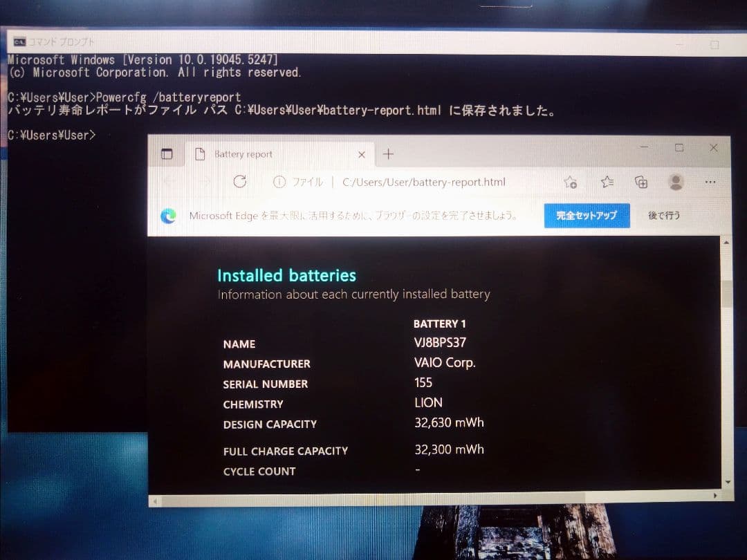Open Collections in Edge

click(640, 182)
